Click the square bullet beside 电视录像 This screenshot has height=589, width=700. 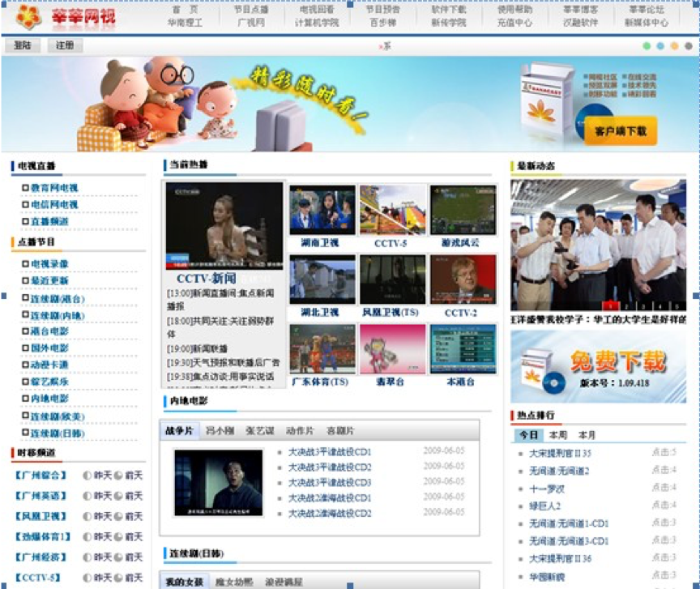[25, 264]
